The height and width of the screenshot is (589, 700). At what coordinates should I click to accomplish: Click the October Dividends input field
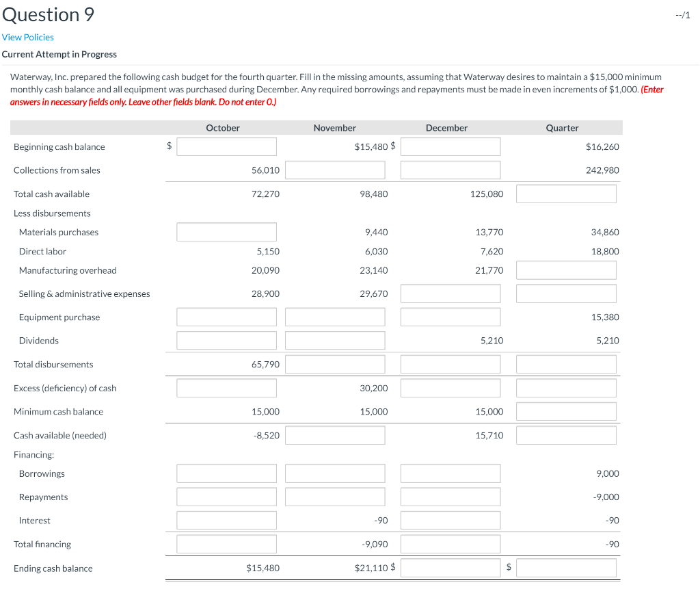click(226, 340)
